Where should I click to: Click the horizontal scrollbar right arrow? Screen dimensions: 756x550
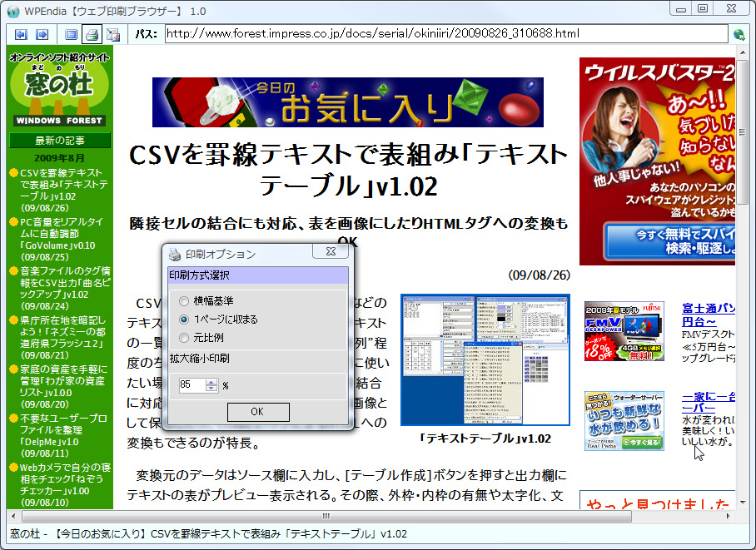(729, 516)
